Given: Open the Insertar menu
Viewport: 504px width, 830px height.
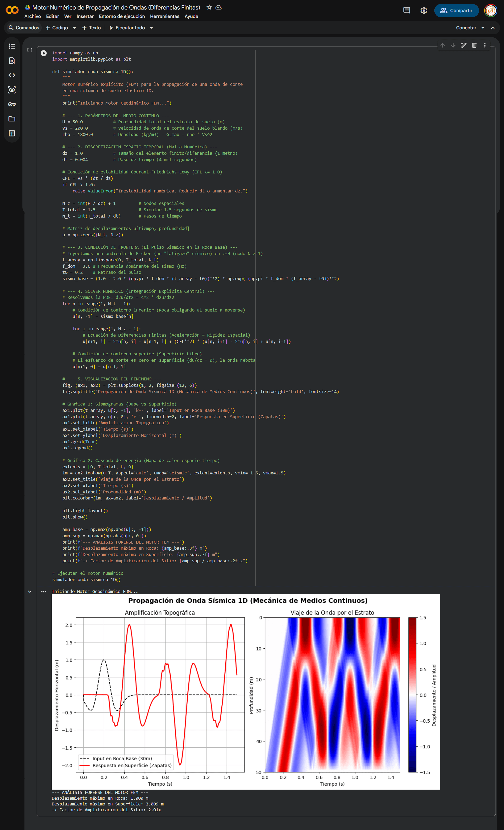Looking at the screenshot, I should click(x=85, y=17).
